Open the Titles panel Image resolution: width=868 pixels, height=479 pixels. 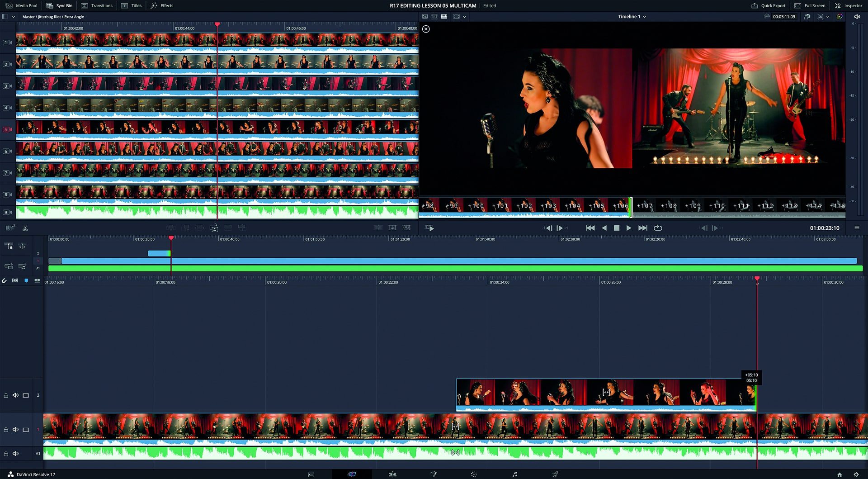(x=132, y=5)
